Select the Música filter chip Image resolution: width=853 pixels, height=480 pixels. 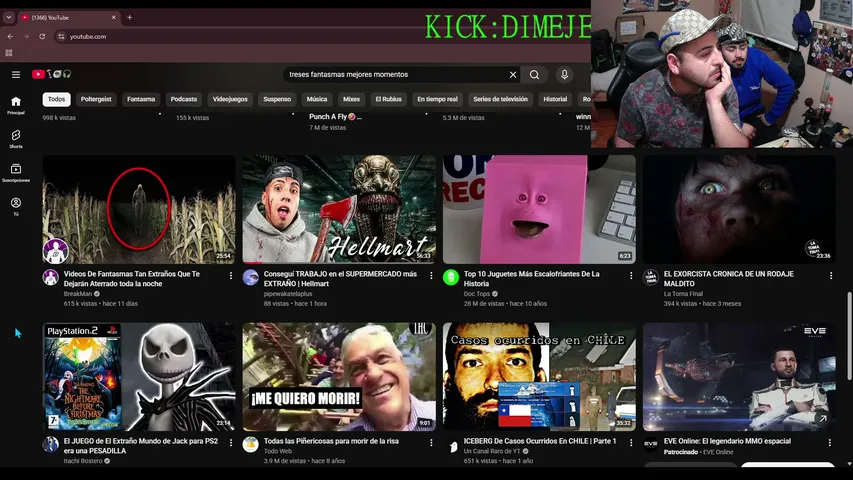point(317,99)
